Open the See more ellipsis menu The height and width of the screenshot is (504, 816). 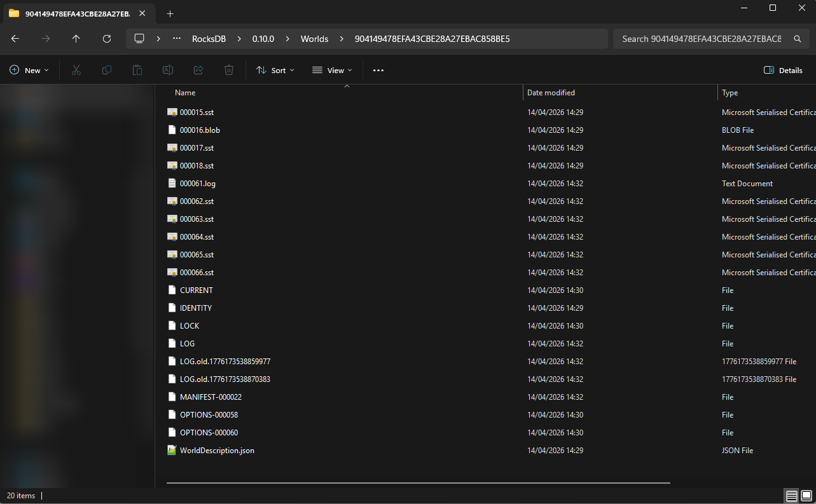click(x=378, y=71)
